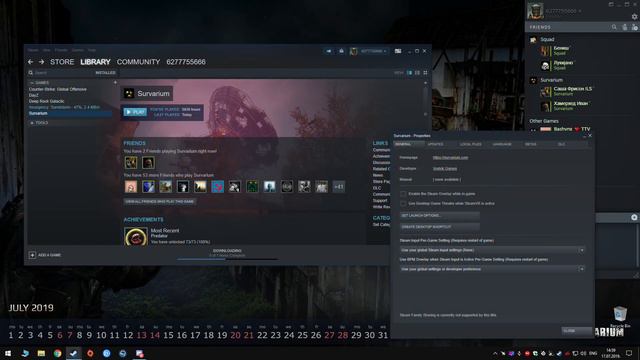Open the account name dropdown in Steam header
The height and width of the screenshot is (360, 640).
[x=373, y=51]
